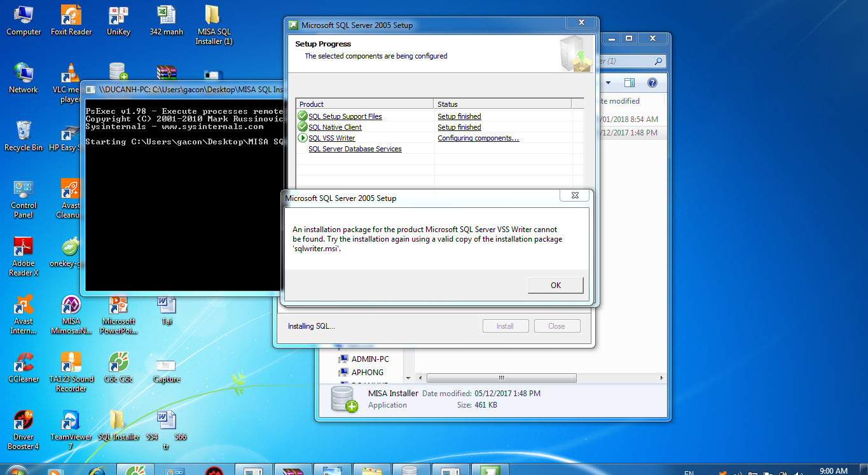Launch Foxit Reader from desktop

(x=71, y=20)
